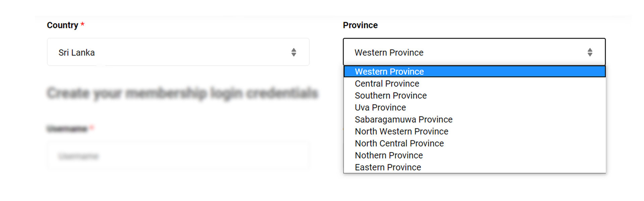
Task: Collapse the Province select showing Western Province
Action: pyautogui.click(x=474, y=52)
